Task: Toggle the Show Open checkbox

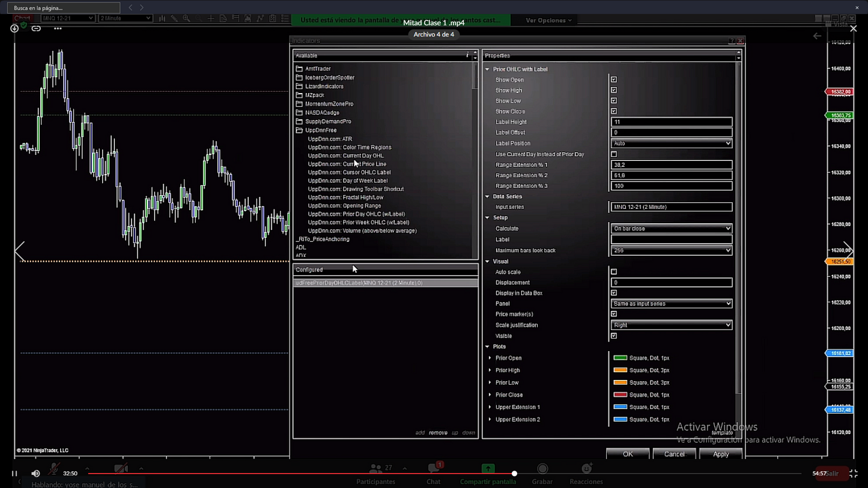Action: pyautogui.click(x=614, y=80)
